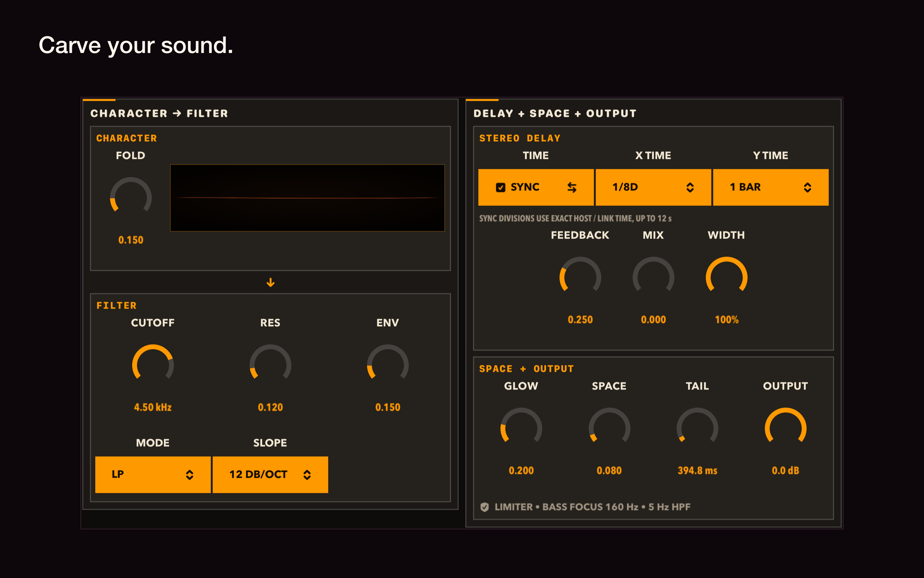Click the orange down arrow between Character and Filter

pyautogui.click(x=270, y=283)
